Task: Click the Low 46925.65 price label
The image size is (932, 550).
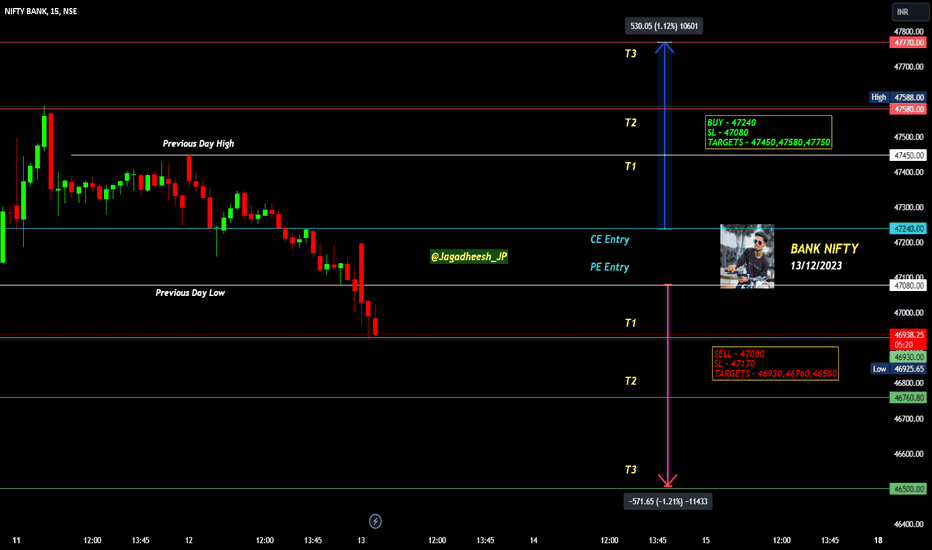Action: point(898,369)
